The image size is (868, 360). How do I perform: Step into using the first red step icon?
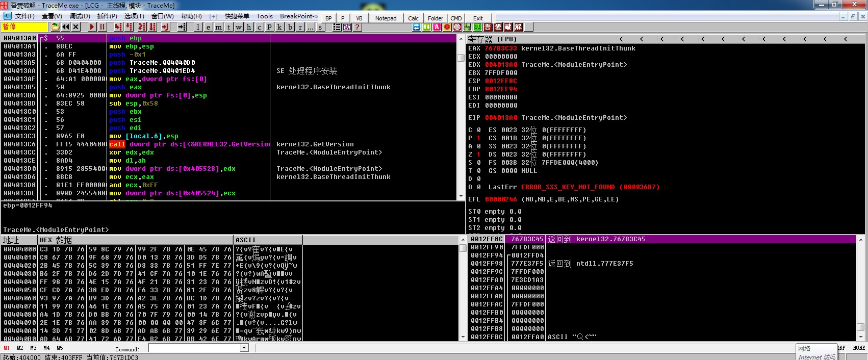119,27
